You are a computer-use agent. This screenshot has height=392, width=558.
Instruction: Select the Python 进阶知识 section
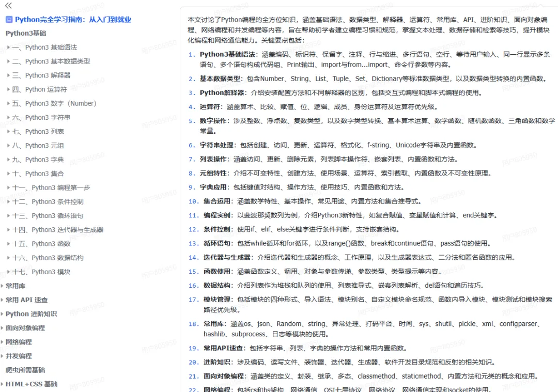32,314
